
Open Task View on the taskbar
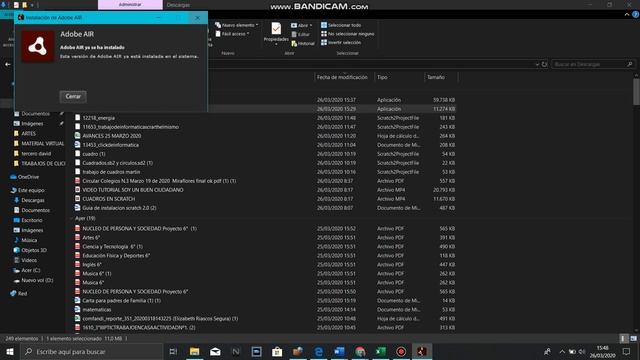pos(173,351)
